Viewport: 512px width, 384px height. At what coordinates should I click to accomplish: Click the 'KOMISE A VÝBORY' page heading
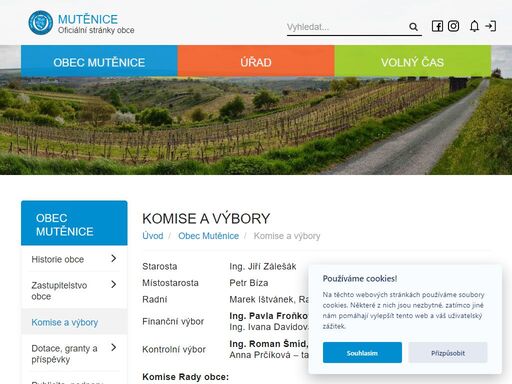click(x=206, y=219)
